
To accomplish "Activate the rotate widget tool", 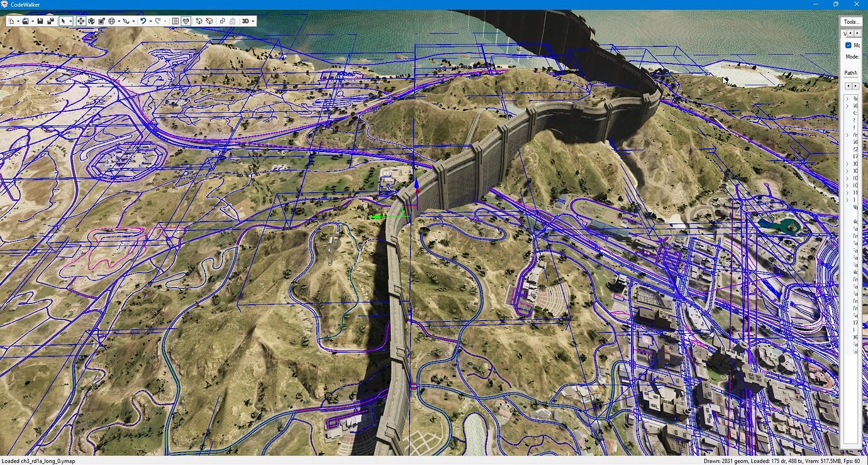I will point(91,21).
